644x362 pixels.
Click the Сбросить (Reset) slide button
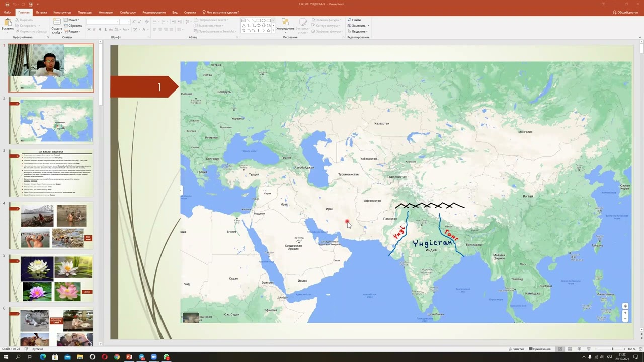tap(72, 25)
